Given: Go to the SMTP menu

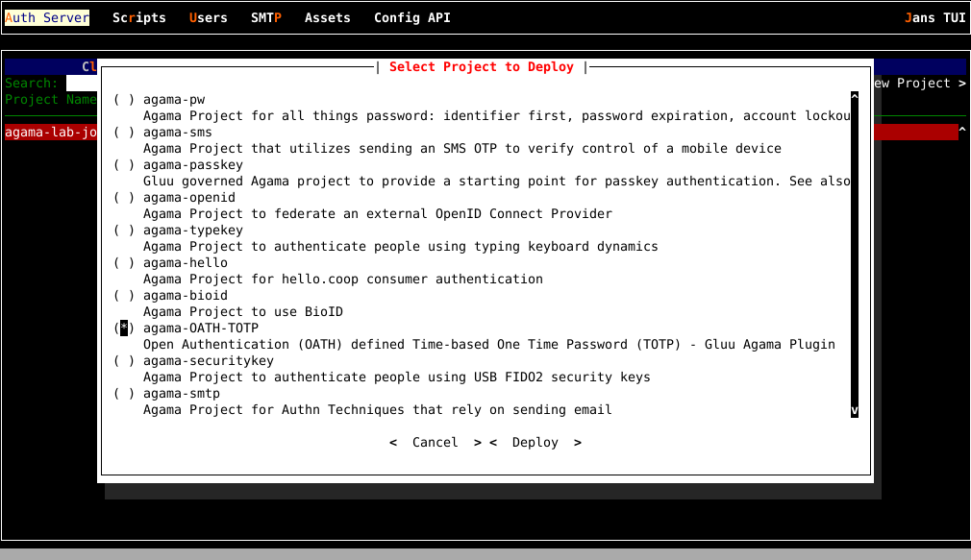Looking at the screenshot, I should click(x=266, y=18).
